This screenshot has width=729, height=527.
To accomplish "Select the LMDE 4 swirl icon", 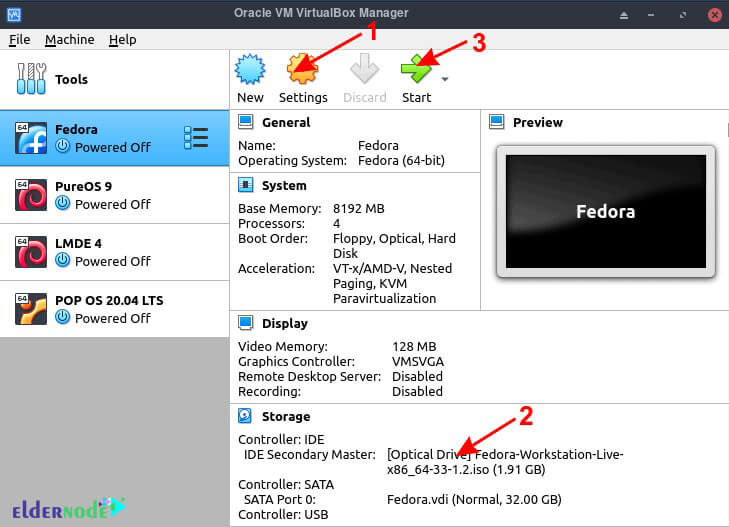I will tap(31, 252).
